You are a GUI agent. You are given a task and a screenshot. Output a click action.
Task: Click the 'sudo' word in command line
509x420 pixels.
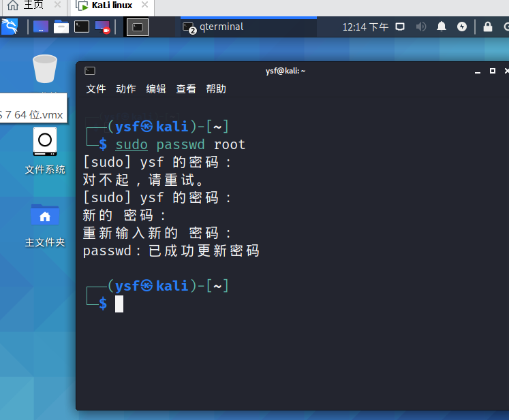[132, 144]
